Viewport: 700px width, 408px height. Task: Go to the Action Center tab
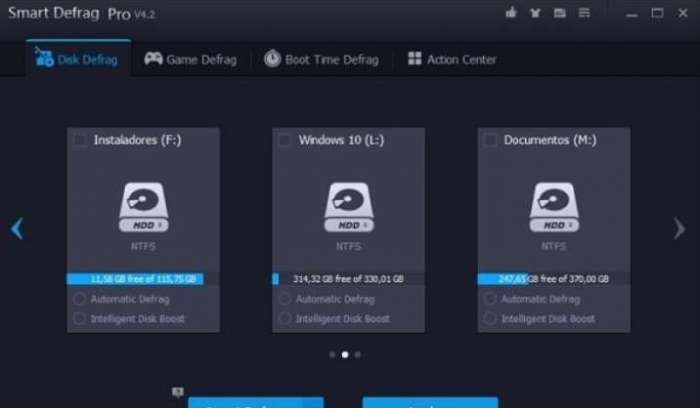pos(452,59)
